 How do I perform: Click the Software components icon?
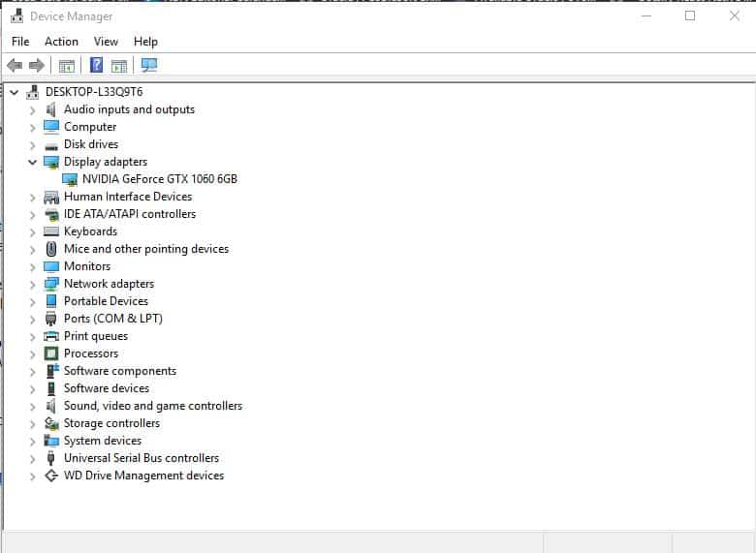(52, 371)
